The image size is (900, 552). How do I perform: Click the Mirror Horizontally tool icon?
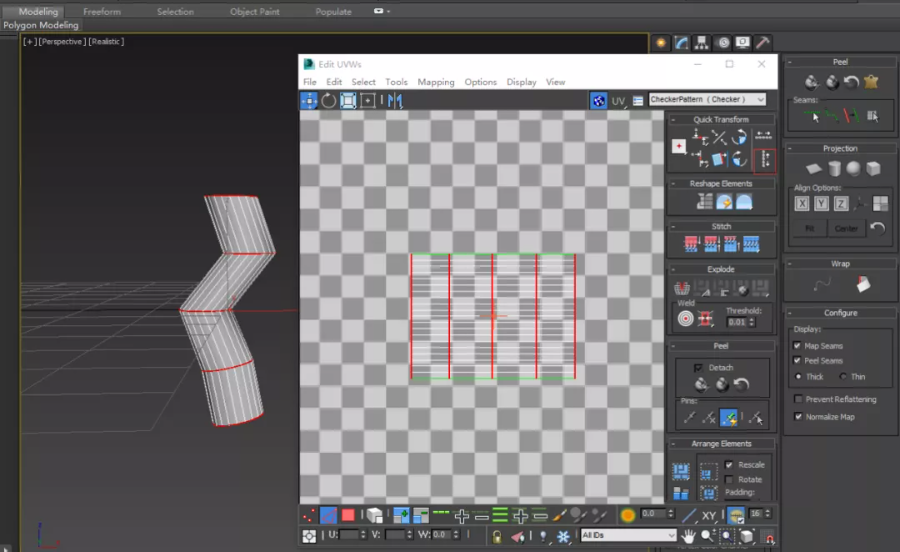click(x=395, y=101)
